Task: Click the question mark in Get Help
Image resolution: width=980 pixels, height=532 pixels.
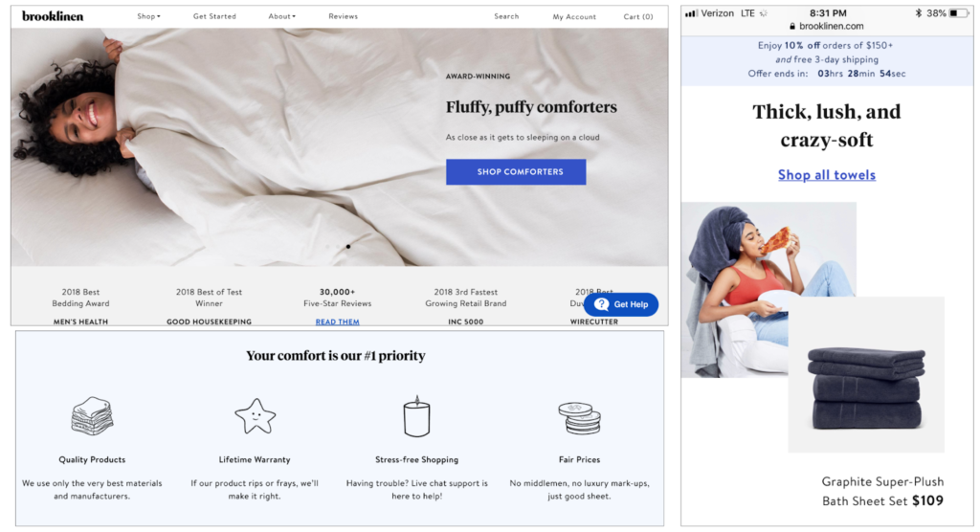Action: 601,304
